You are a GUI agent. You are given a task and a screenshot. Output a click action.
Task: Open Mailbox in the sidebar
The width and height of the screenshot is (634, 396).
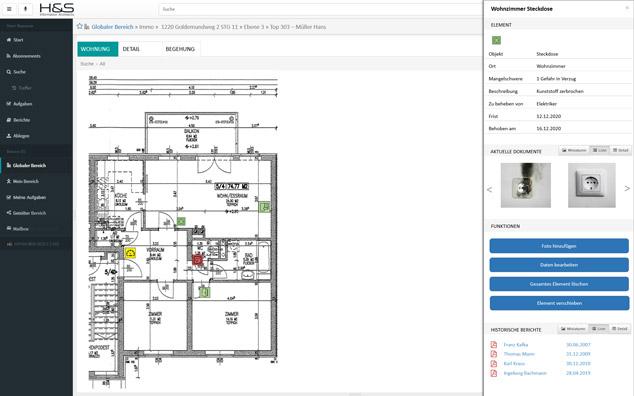[21, 229]
